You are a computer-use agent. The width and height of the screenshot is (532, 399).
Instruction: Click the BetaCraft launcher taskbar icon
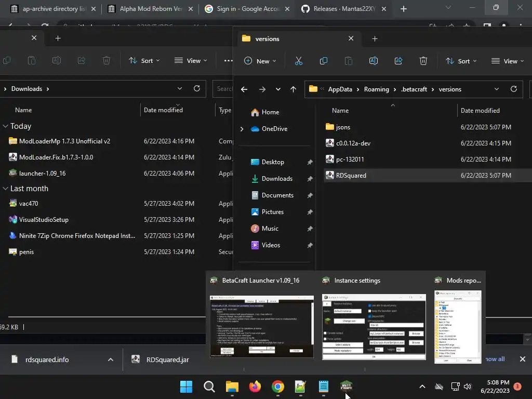click(347, 387)
